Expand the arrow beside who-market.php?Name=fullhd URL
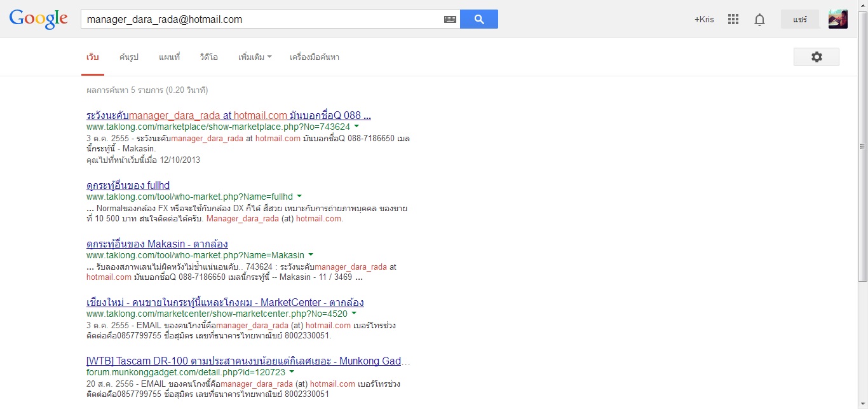Screen dimensions: 868x409 (299, 197)
